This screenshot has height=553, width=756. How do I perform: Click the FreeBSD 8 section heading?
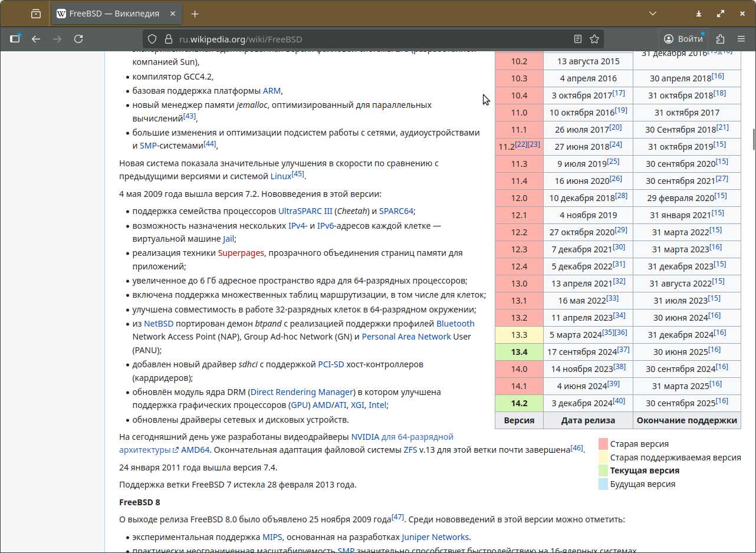[x=140, y=502]
